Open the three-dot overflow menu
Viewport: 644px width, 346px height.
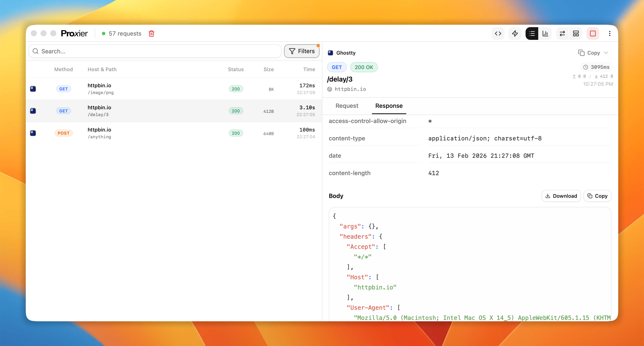click(x=610, y=33)
